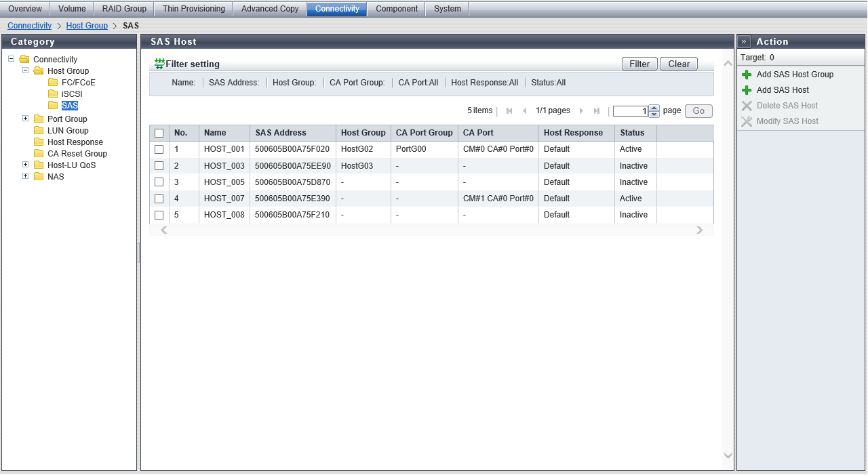Screen dimensions: 868x475
Task: Click the CA Reset Group folder icon
Action: [x=39, y=154]
